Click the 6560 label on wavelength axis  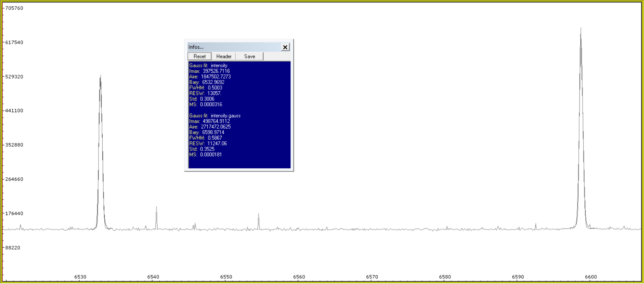pyautogui.click(x=299, y=277)
